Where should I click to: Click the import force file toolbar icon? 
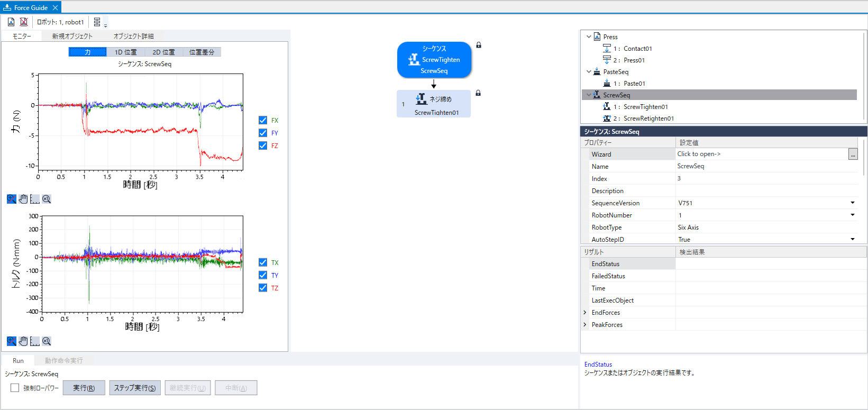pyautogui.click(x=11, y=22)
